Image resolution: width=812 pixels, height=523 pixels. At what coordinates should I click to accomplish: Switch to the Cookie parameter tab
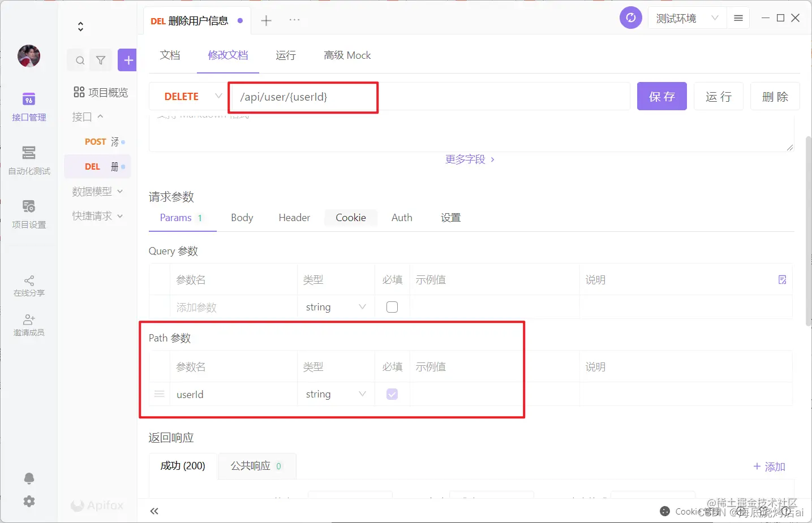tap(351, 217)
